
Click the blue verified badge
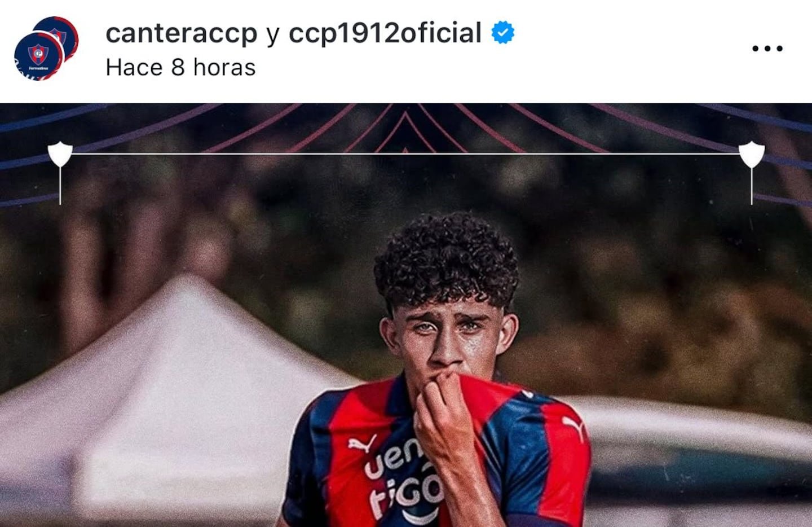pyautogui.click(x=502, y=33)
